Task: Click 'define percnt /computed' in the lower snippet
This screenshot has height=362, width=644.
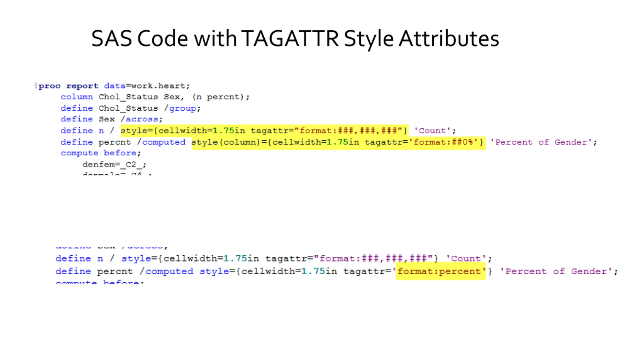Action: tap(124, 271)
